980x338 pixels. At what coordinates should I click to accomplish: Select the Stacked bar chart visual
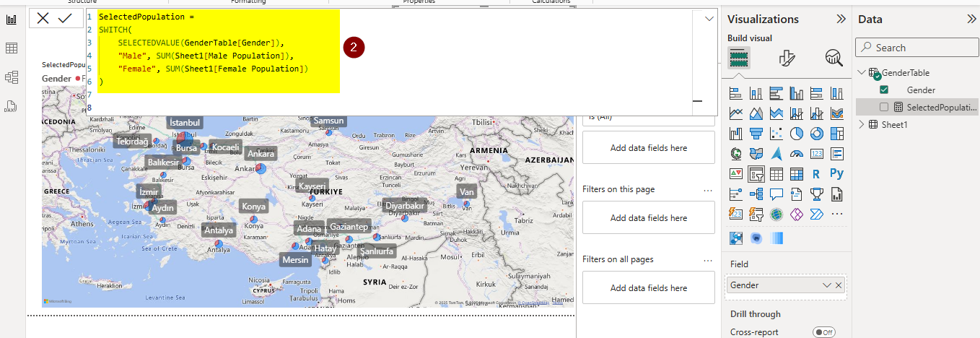(x=736, y=93)
